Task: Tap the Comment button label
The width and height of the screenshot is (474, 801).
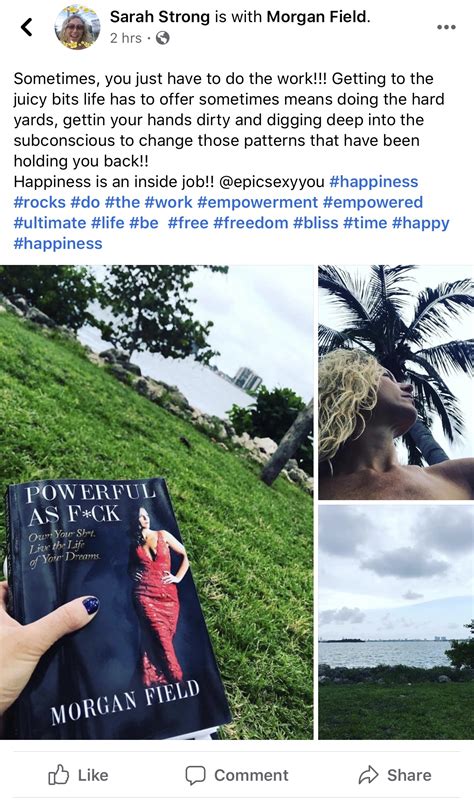Action: click(251, 775)
